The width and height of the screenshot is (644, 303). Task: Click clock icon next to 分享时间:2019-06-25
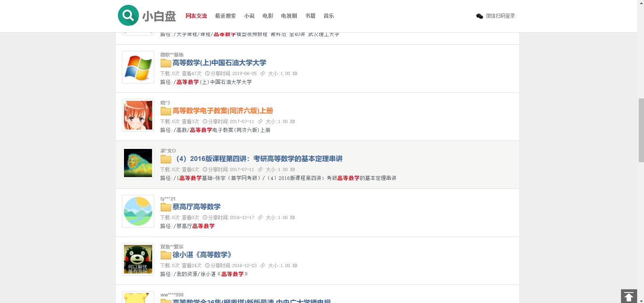pyautogui.click(x=208, y=73)
